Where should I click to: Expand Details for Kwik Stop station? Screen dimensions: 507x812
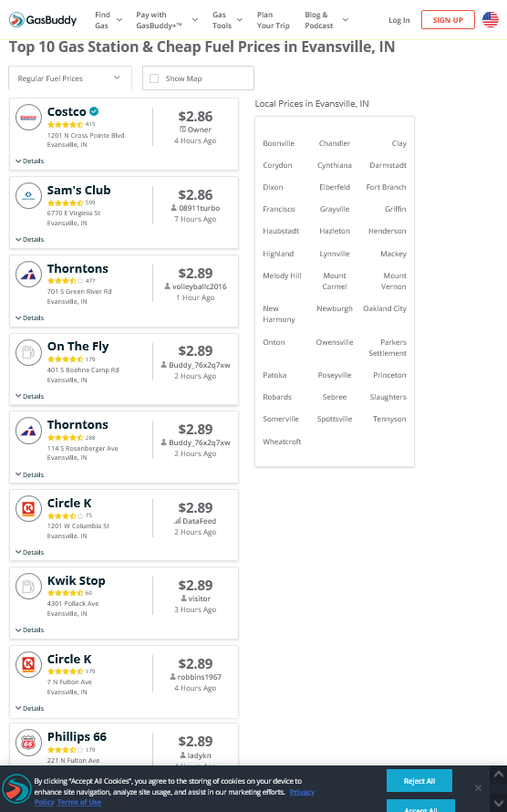(30, 630)
